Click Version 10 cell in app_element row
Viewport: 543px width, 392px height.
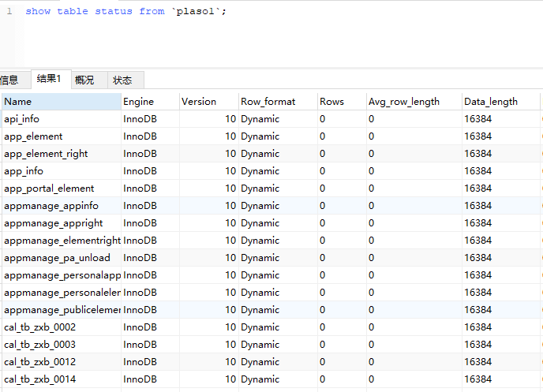(x=209, y=136)
